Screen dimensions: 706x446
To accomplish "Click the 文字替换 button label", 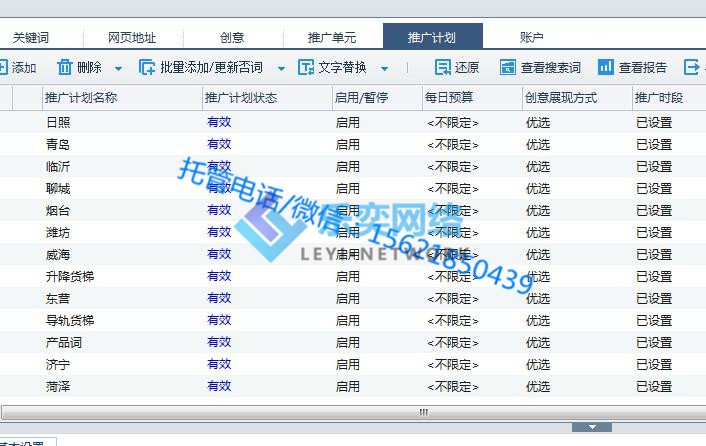I will click(x=342, y=68).
